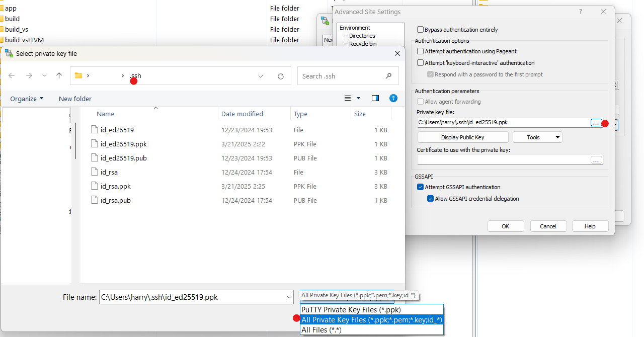
Task: Select file id_ed25519.ppk
Action: 123,144
